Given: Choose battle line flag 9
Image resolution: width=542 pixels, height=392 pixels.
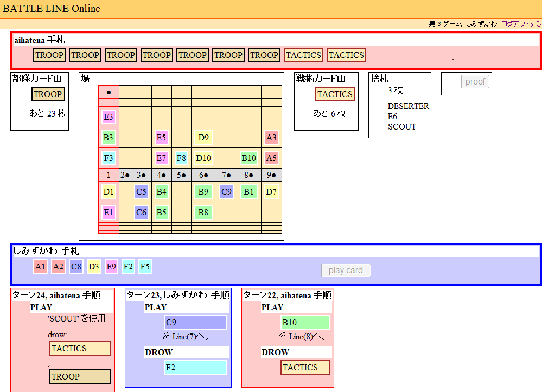Looking at the screenshot, I should (271, 175).
